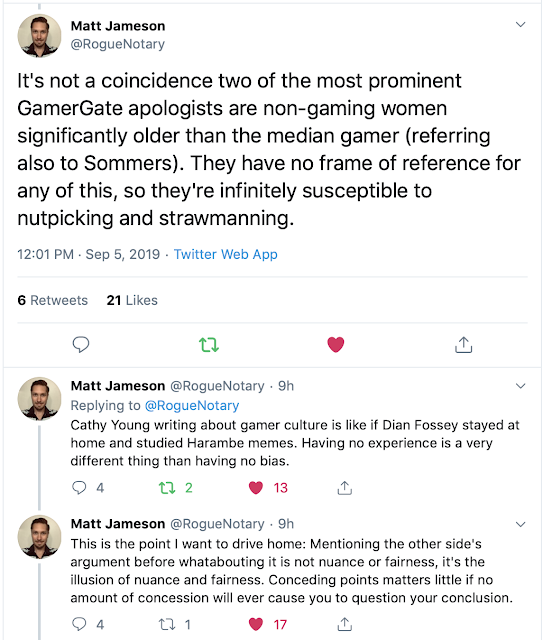View the 21 Likes list
552x640 pixels.
coord(132,300)
